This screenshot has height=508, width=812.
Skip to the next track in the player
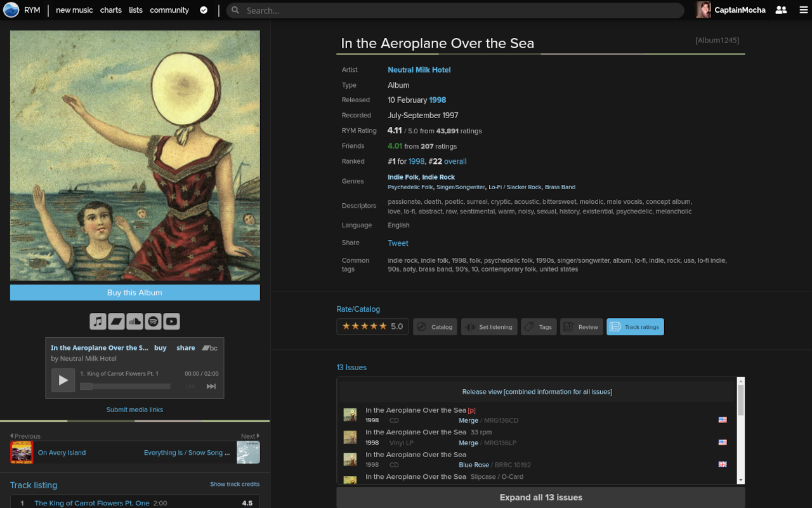click(211, 386)
